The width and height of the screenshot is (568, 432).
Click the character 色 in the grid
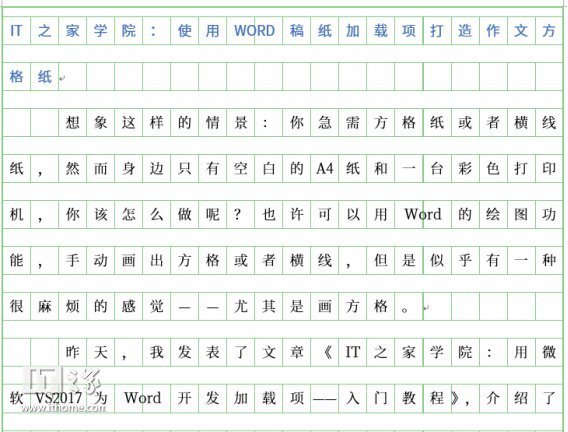tap(493, 168)
